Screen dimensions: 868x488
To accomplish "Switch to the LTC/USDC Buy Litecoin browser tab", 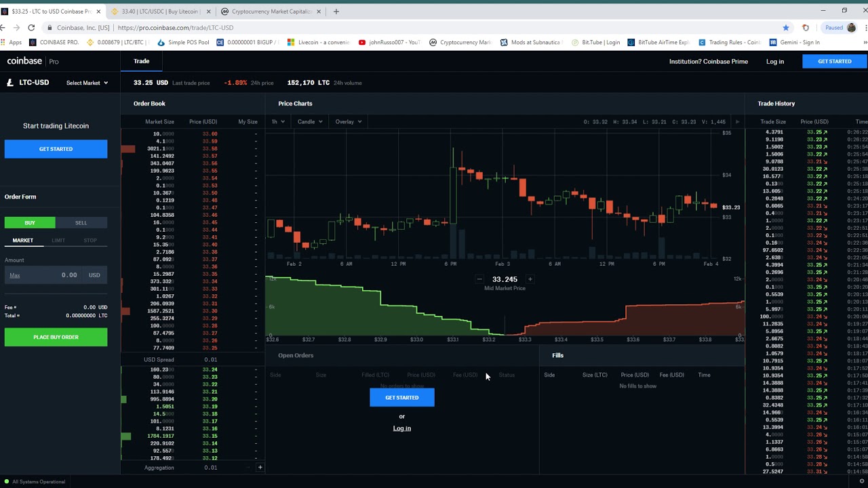I will (x=160, y=12).
